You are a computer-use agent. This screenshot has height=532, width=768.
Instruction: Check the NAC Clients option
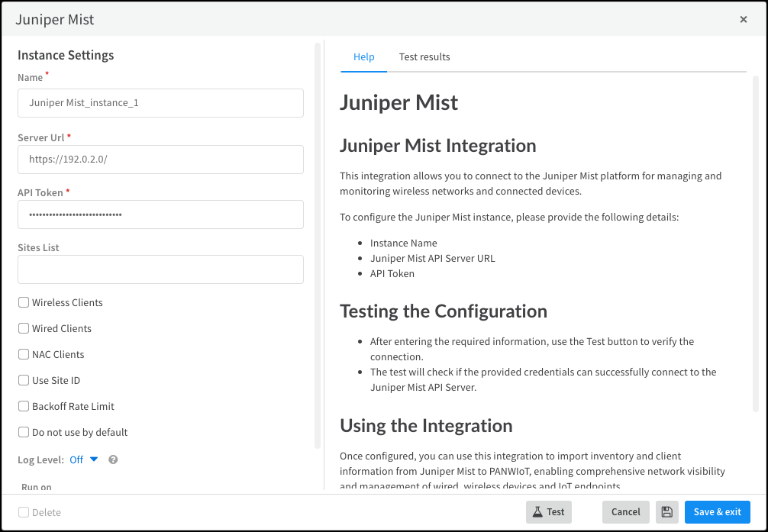tap(24, 355)
